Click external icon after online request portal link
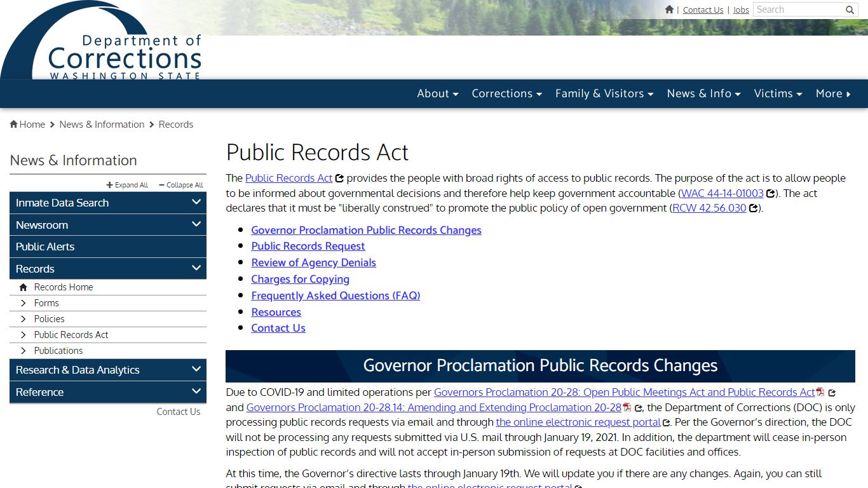 [x=666, y=423]
